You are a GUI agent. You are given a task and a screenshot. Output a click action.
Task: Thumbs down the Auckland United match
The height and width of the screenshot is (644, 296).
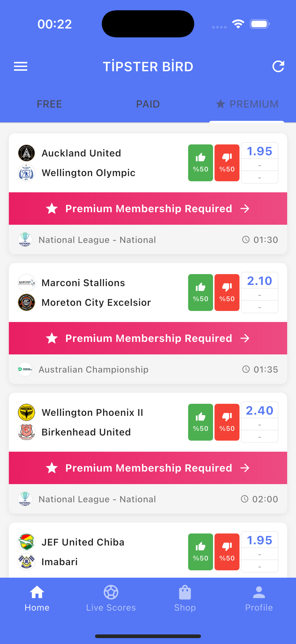tap(227, 163)
